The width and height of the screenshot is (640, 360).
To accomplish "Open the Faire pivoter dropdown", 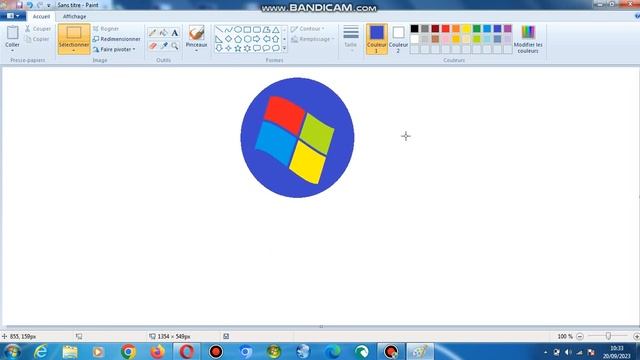I will tap(114, 49).
